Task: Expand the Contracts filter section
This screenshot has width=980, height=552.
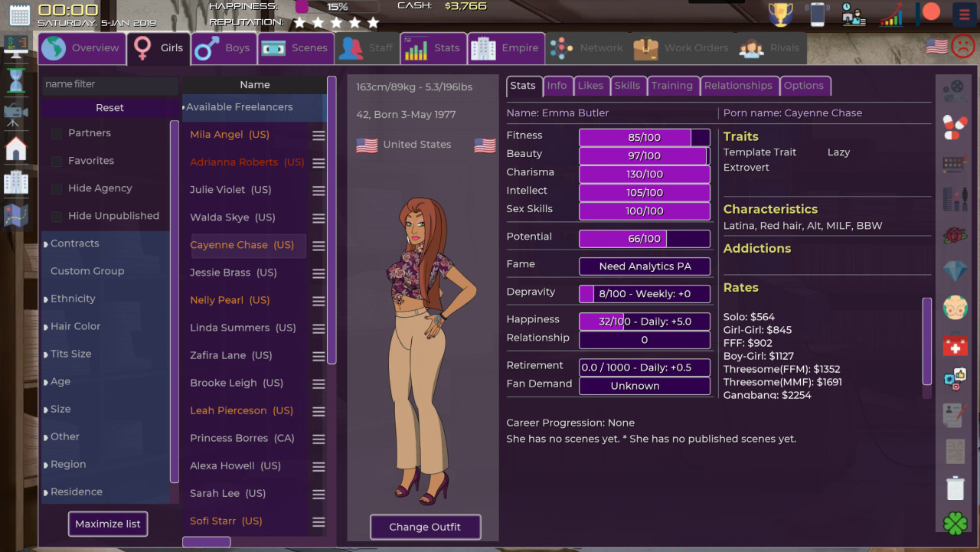Action: pos(73,243)
